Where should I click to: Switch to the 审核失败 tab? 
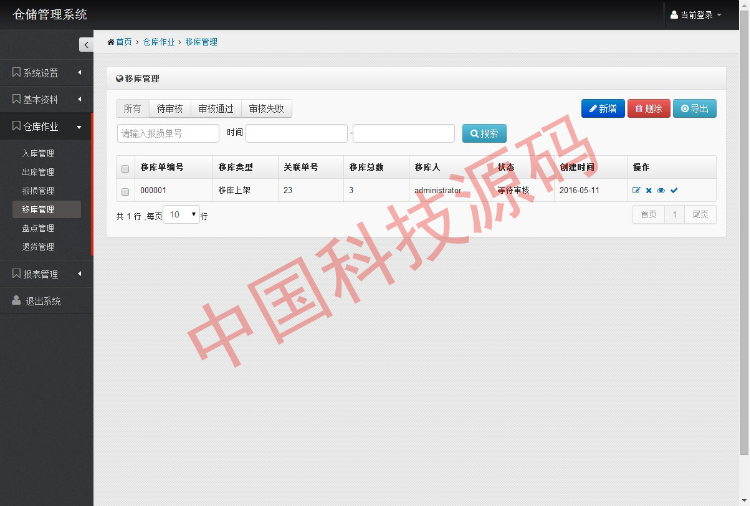coord(266,109)
